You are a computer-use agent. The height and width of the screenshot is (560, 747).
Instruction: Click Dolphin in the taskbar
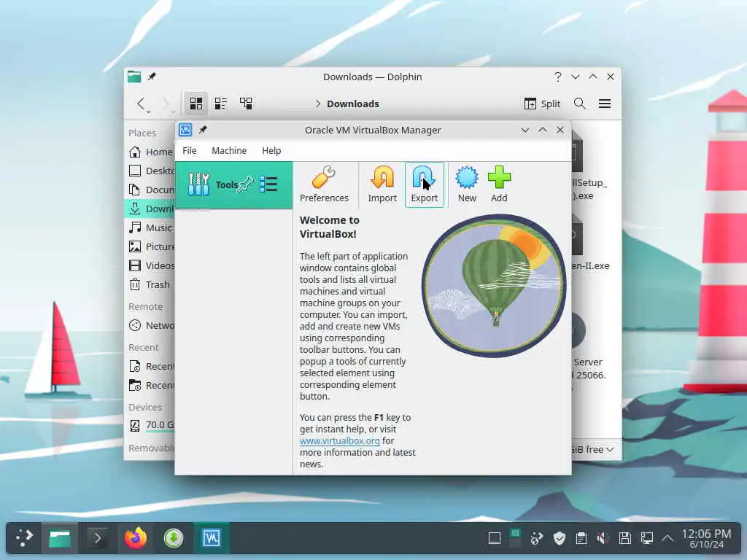[60, 538]
